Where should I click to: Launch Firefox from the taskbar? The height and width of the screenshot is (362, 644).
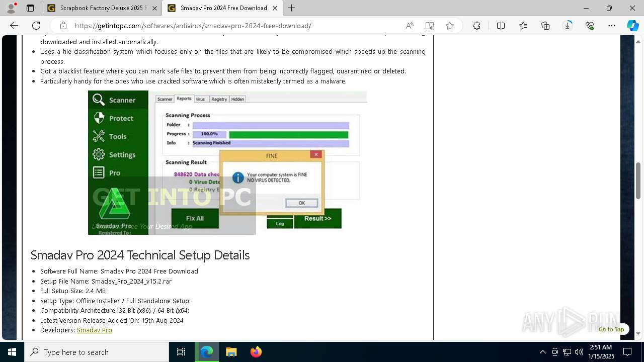256,352
